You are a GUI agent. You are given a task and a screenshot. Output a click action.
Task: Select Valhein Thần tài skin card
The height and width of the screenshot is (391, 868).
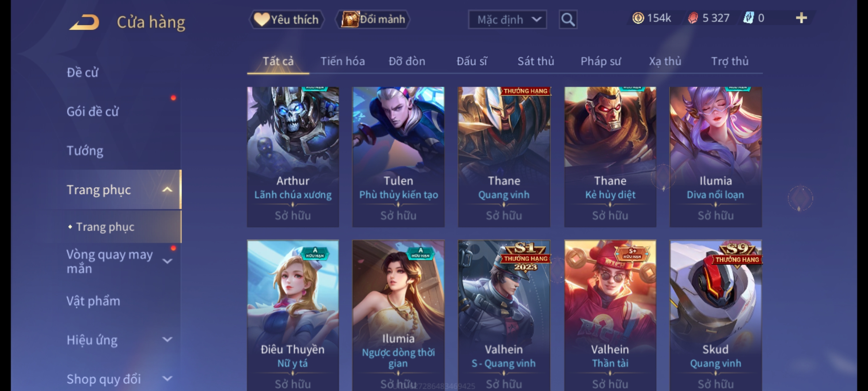610,315
